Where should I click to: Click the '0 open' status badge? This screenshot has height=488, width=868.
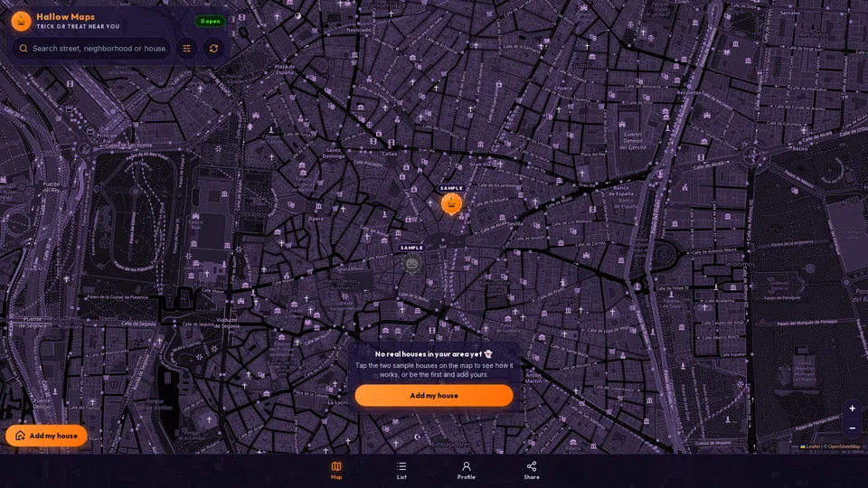[x=211, y=22]
